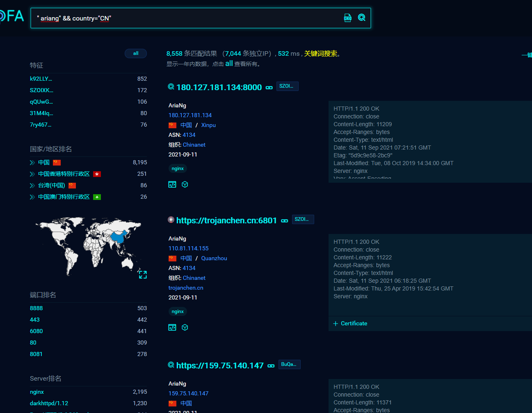
Task: Expand the 中国 country entry
Action: (32, 163)
